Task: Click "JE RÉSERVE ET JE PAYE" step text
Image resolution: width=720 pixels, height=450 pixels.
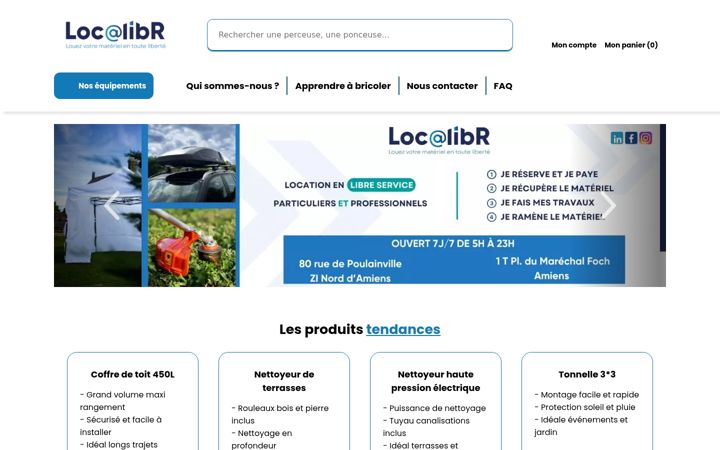Action: pyautogui.click(x=549, y=174)
